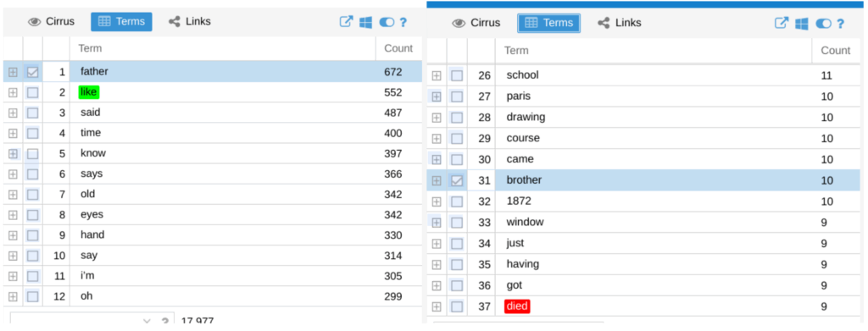Switch to Cirrus tab in right panel

[476, 23]
